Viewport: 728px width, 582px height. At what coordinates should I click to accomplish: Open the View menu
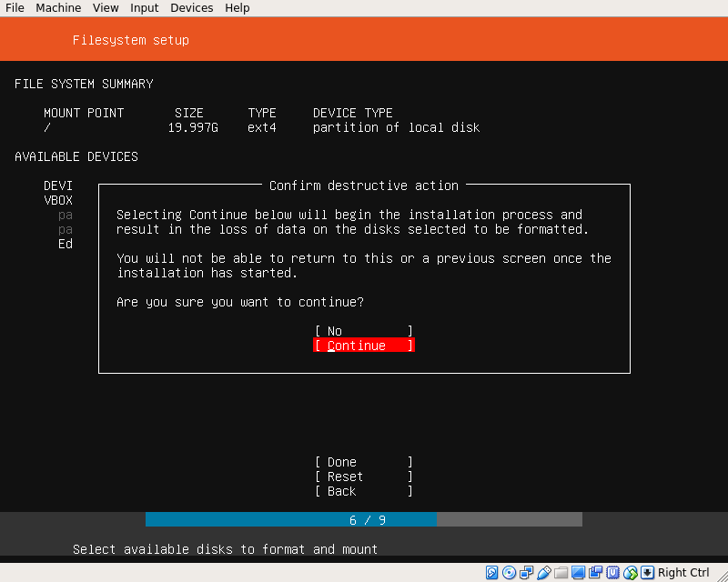(106, 8)
